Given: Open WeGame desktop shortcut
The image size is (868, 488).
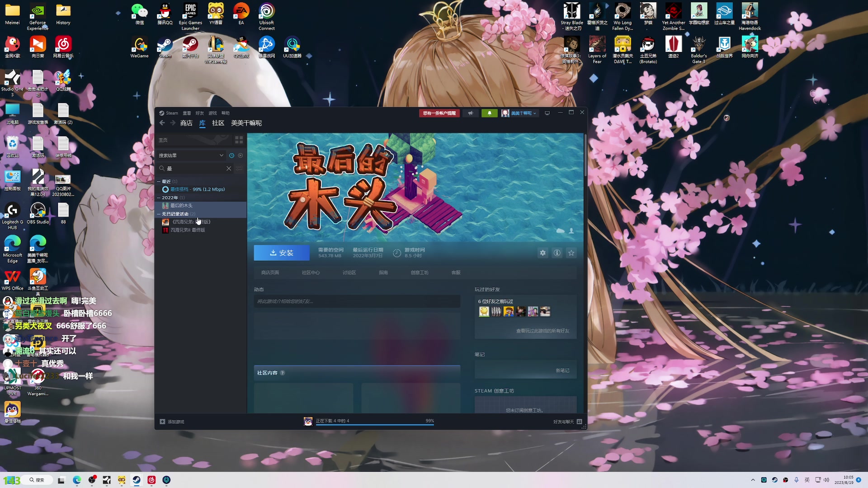Looking at the screenshot, I should [139, 47].
